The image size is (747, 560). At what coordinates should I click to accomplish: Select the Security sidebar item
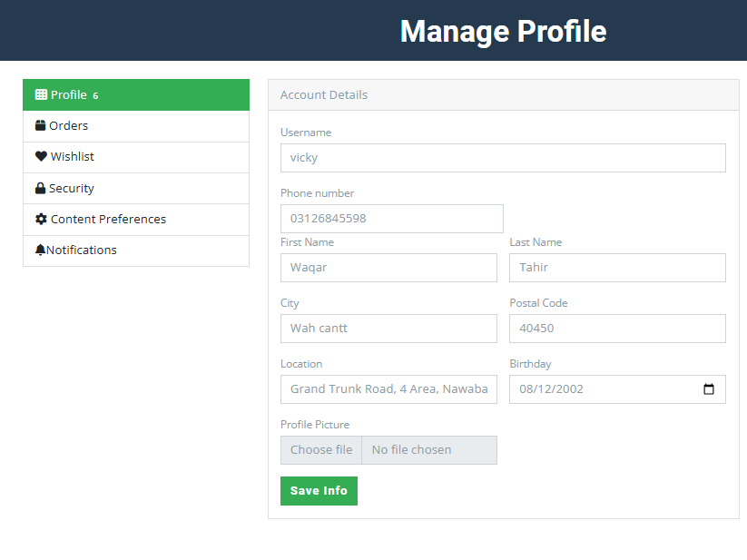click(72, 189)
